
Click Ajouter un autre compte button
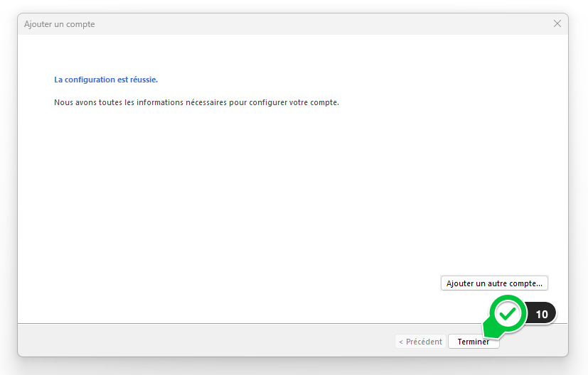[x=494, y=283]
